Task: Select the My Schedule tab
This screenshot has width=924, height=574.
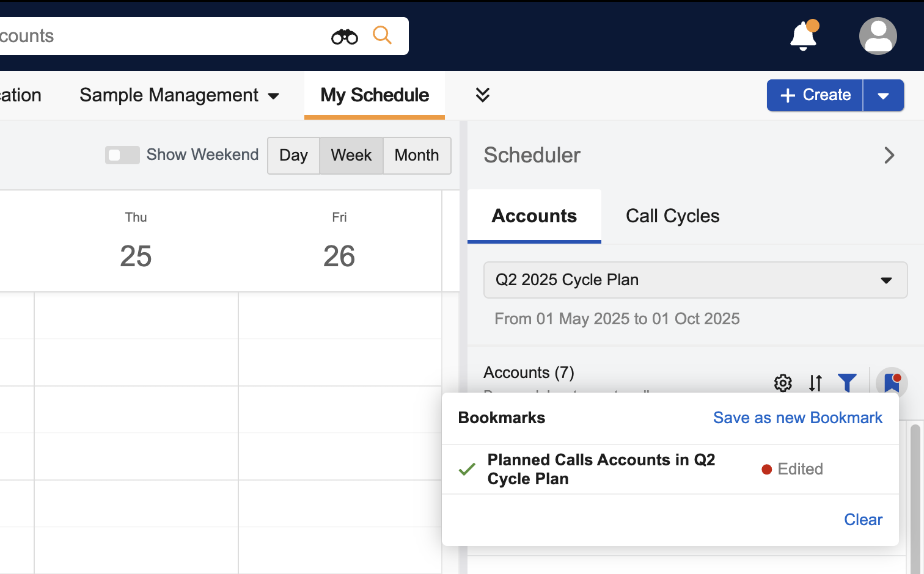Action: click(x=375, y=95)
